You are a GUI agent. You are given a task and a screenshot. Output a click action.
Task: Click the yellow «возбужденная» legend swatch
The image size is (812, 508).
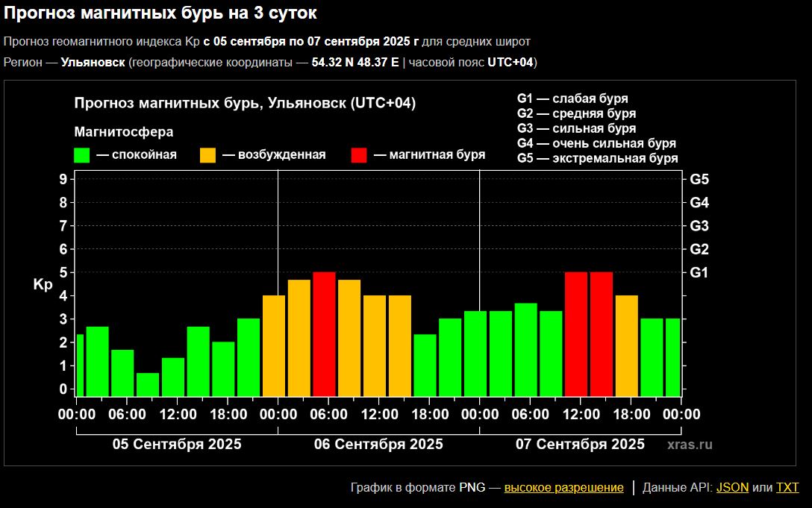[208, 155]
